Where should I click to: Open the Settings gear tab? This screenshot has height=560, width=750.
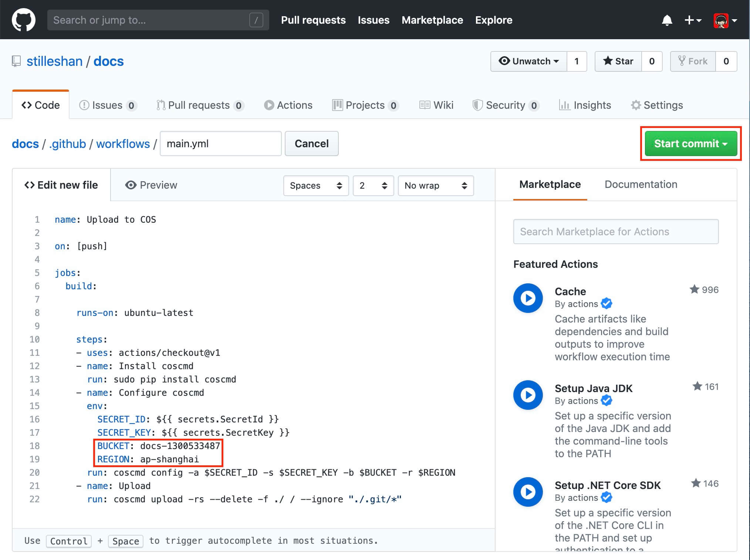click(657, 105)
